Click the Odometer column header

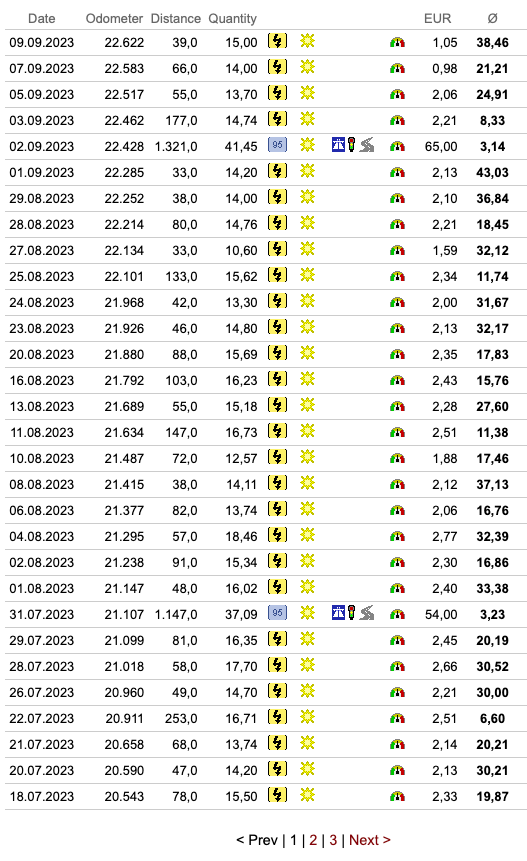pos(114,19)
